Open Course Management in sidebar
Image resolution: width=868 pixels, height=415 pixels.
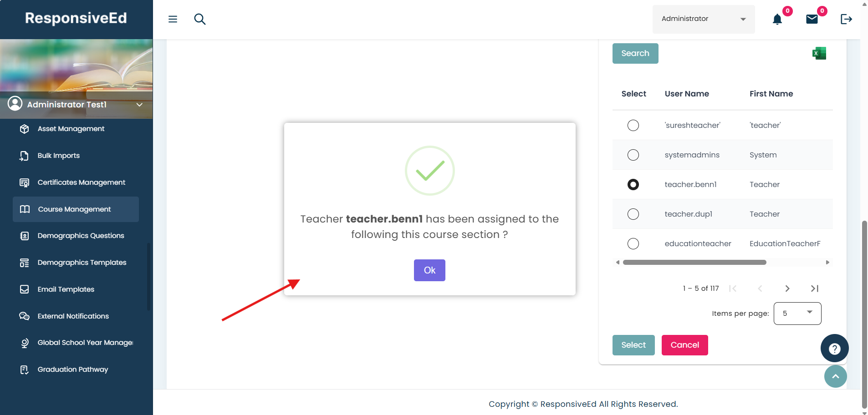click(x=76, y=209)
